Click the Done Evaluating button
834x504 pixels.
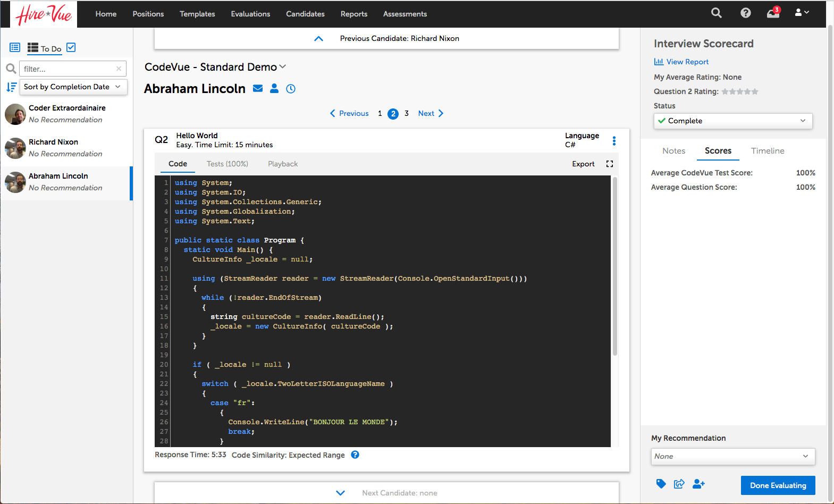pos(778,485)
